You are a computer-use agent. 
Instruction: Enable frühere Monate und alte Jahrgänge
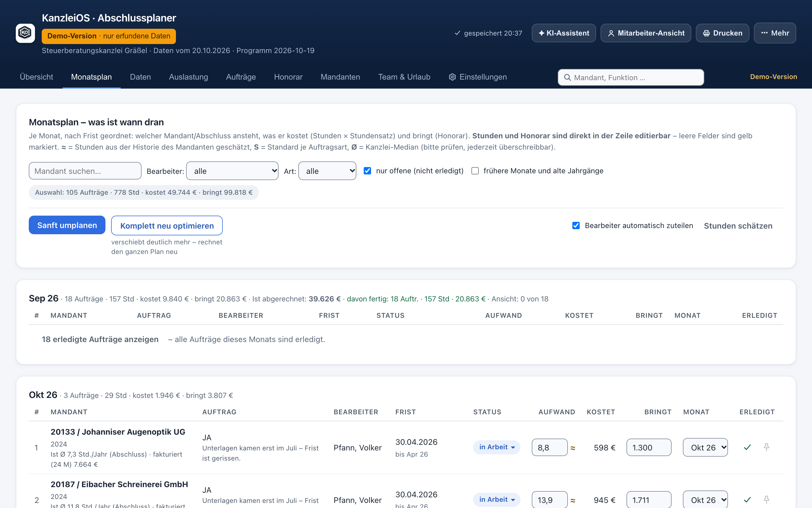(475, 171)
